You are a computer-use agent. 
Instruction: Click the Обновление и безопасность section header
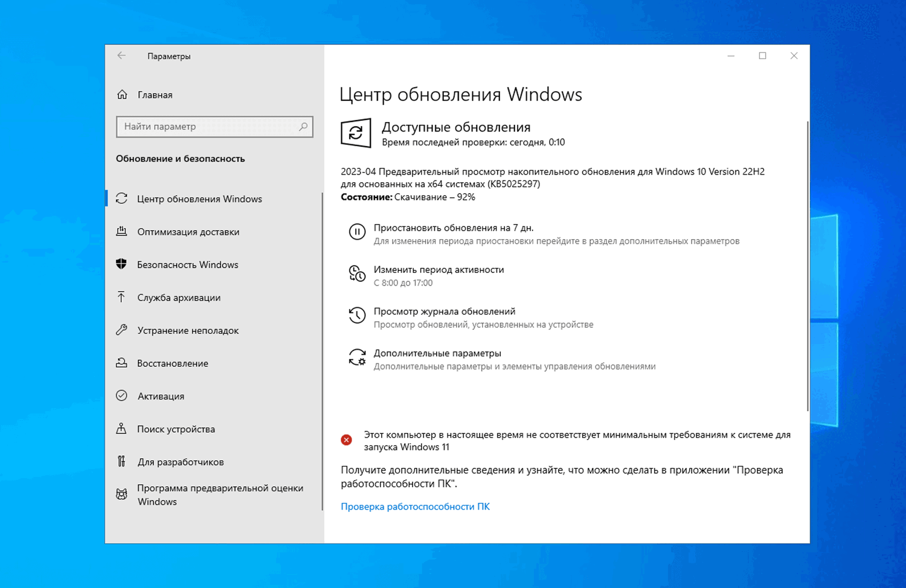coord(180,158)
